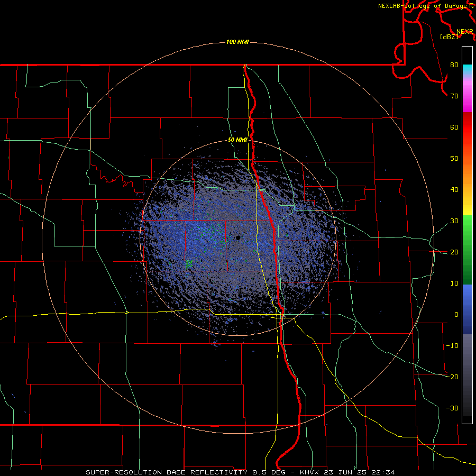This screenshot has height=476, width=476.
Task: Click the NEXR label above dBZ
Action: coord(465,32)
